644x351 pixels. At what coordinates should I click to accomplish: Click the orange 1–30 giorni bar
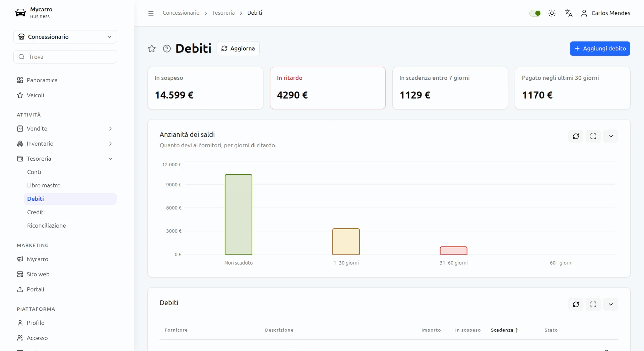(x=346, y=242)
